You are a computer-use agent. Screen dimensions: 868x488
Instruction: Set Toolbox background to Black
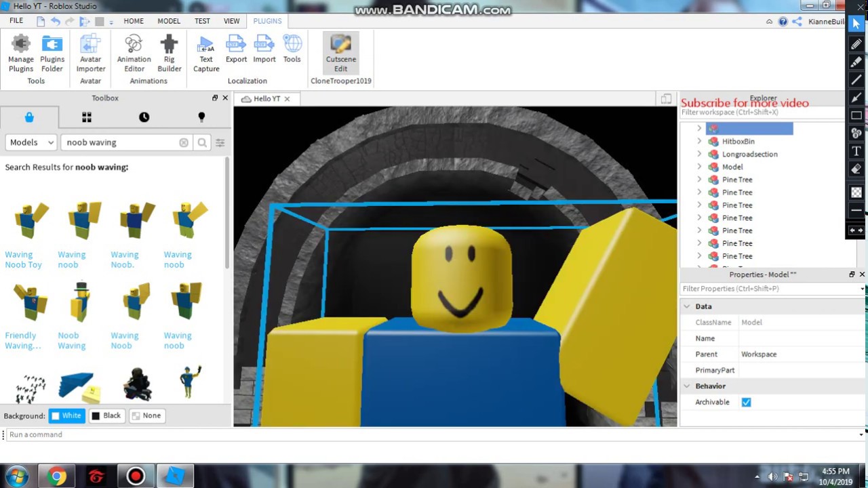(x=106, y=415)
